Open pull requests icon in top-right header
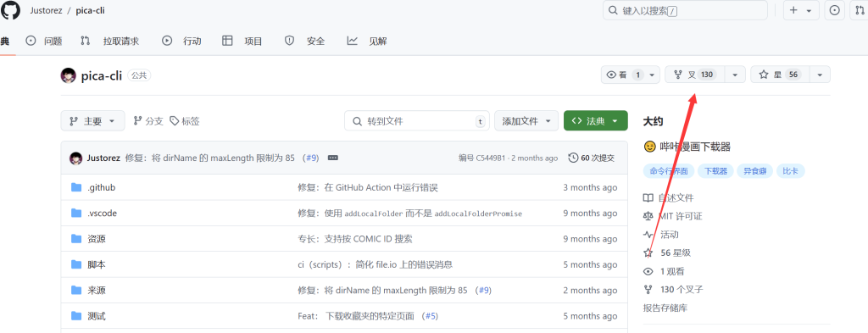Viewport: 868px width, 333px height. [859, 10]
